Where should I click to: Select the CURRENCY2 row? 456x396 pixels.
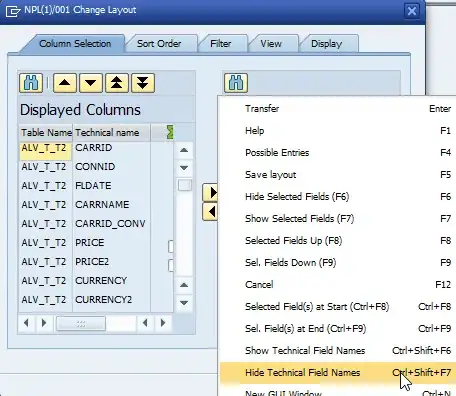(x=96, y=300)
